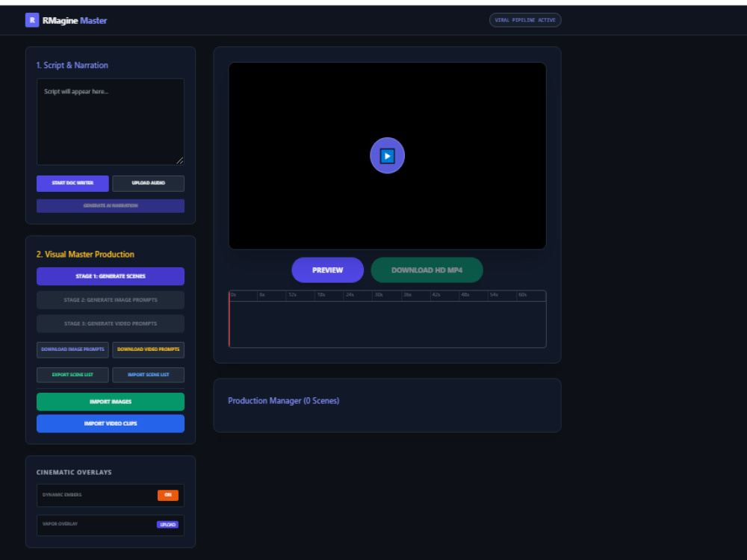This screenshot has width=747, height=560.
Task: Click the Preview button
Action: point(327,270)
